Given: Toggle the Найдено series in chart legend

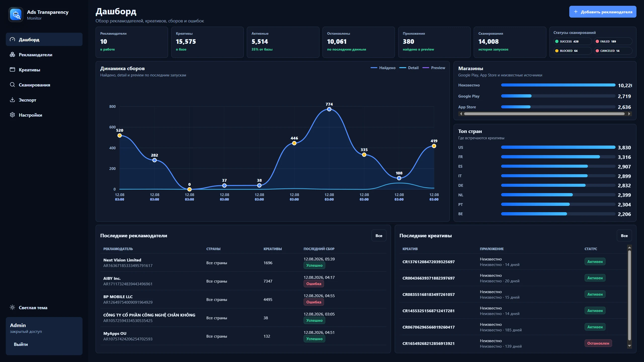Looking at the screenshot, I should coord(383,68).
